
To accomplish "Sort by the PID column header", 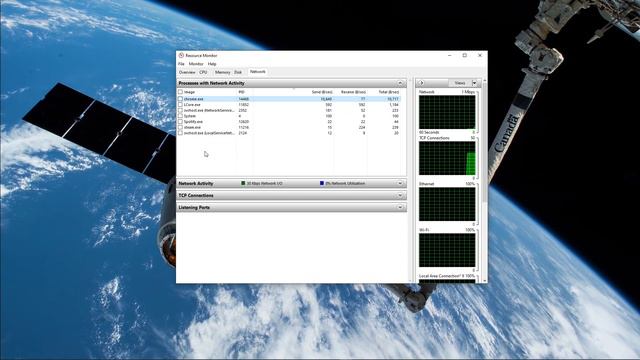I will tap(241, 92).
